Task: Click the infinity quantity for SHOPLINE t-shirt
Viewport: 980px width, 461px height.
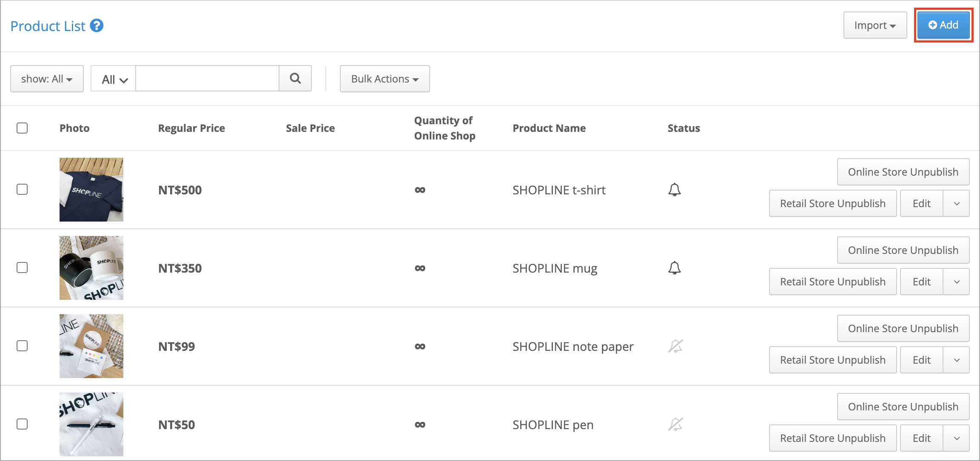Action: click(420, 190)
